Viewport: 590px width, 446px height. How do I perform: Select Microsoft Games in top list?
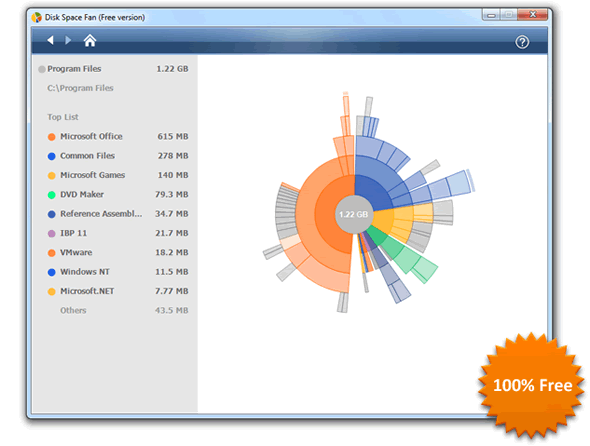tap(118, 175)
